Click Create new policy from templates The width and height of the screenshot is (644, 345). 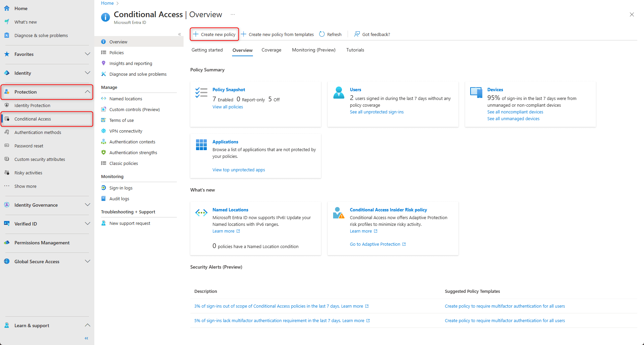coord(277,34)
